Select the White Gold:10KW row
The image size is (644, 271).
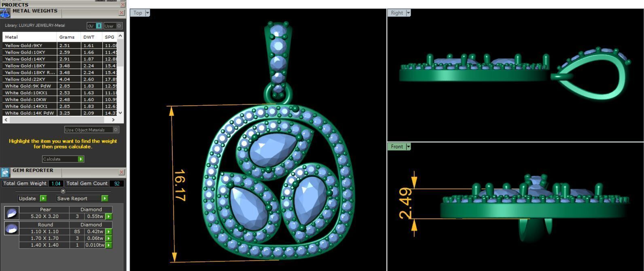pos(60,99)
